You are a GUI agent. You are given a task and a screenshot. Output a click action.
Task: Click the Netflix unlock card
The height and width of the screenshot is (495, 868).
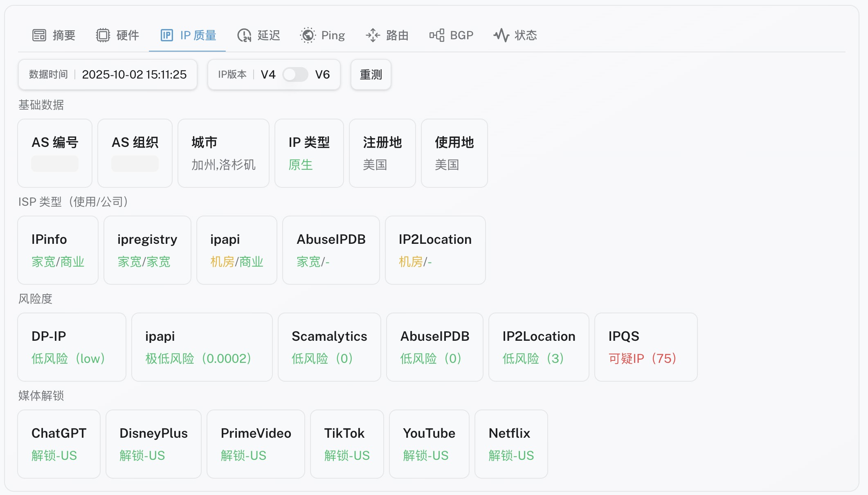(511, 444)
